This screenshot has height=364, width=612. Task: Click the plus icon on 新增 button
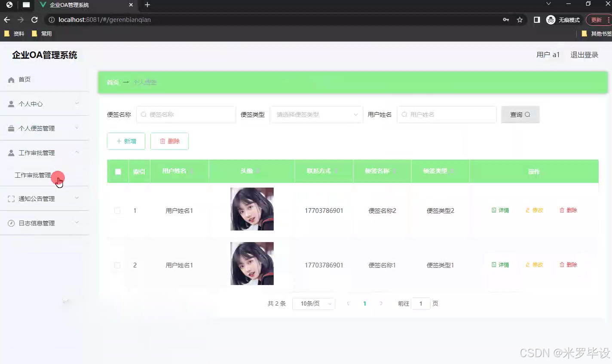(119, 141)
